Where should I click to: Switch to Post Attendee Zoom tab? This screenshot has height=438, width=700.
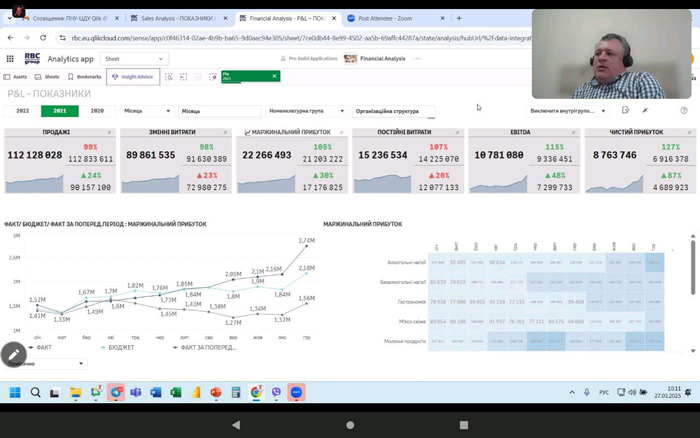pos(387,18)
